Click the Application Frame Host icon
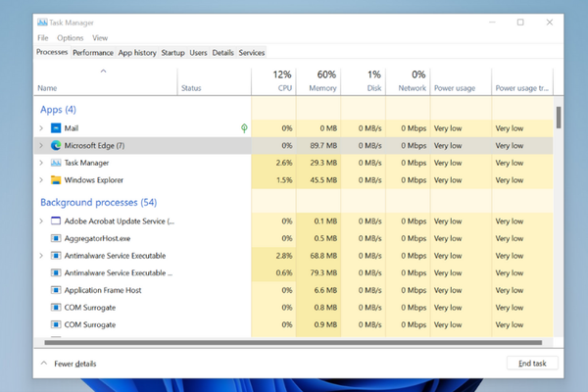 click(56, 290)
